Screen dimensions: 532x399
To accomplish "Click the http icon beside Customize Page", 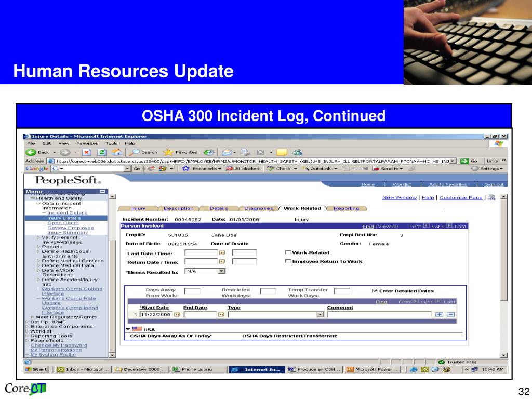I will (491, 197).
